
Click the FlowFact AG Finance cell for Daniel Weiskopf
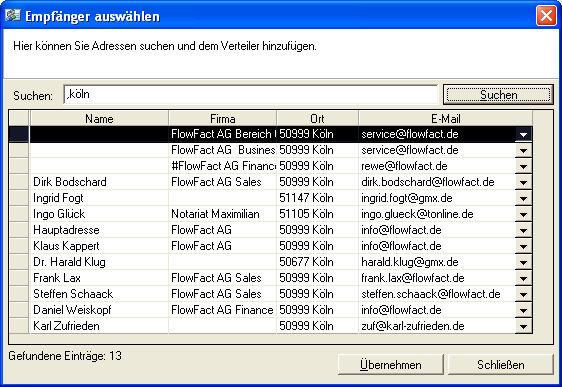click(x=223, y=310)
